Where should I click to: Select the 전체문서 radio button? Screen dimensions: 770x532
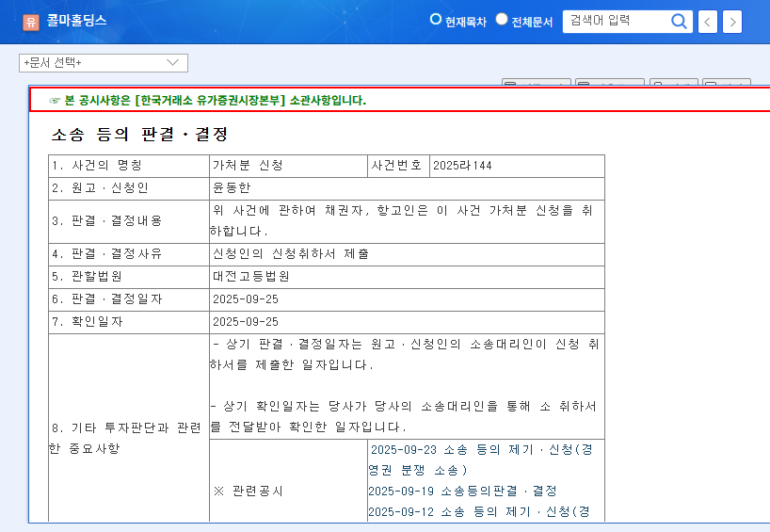pos(502,19)
